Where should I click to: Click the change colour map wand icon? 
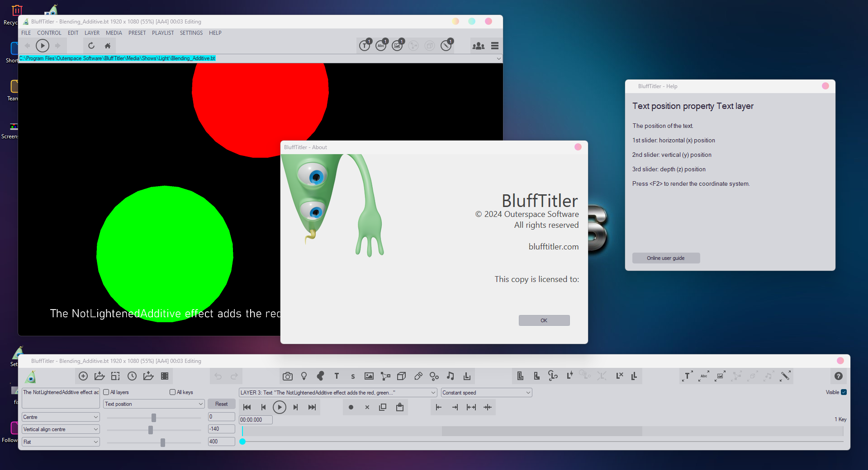point(785,376)
